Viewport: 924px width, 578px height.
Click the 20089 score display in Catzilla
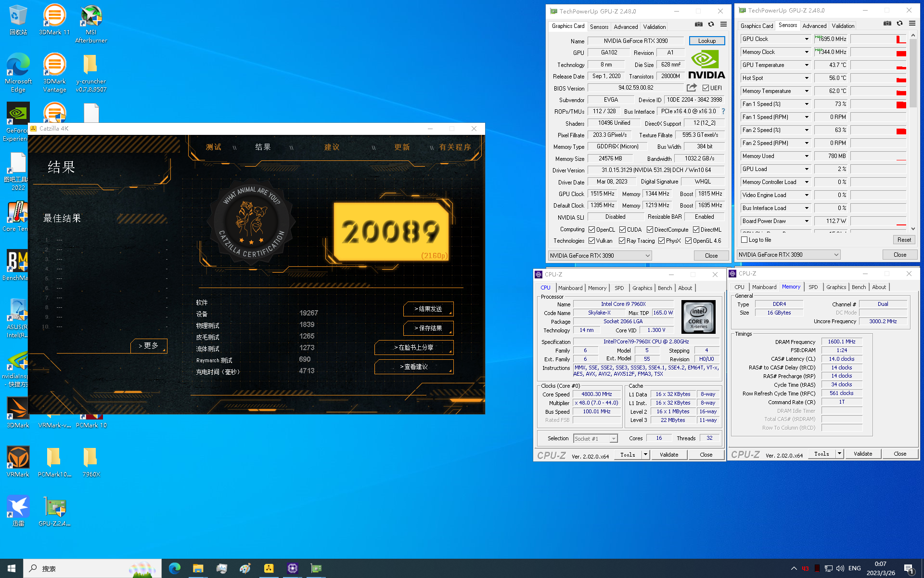click(x=391, y=232)
